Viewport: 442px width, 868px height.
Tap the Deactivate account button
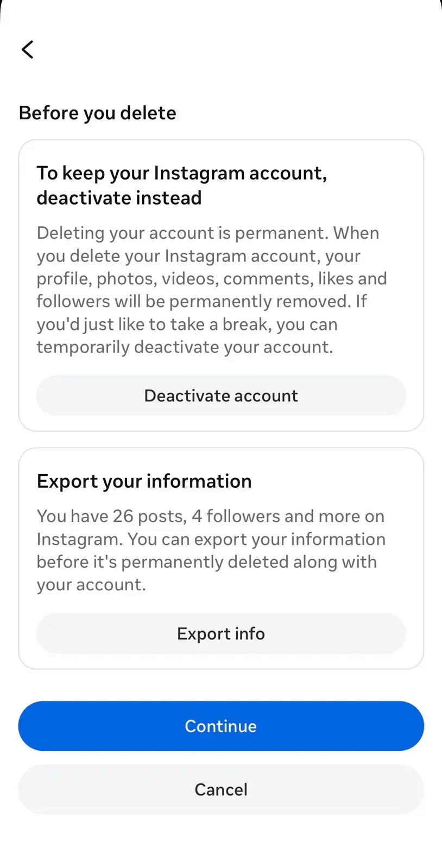pyautogui.click(x=221, y=395)
